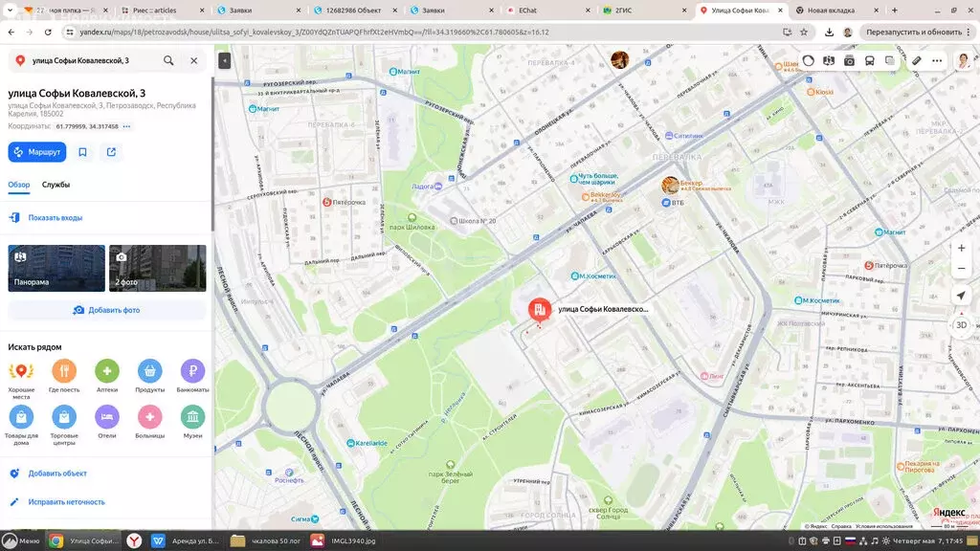Select Хорошие места nearby icon
Viewport: 980px width, 551px height.
pyautogui.click(x=21, y=371)
